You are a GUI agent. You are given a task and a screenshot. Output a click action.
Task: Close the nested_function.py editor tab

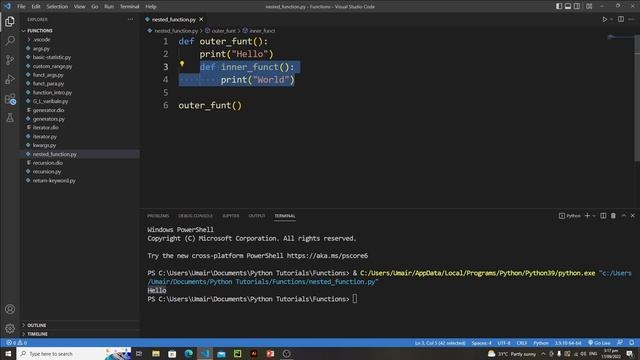[201, 19]
